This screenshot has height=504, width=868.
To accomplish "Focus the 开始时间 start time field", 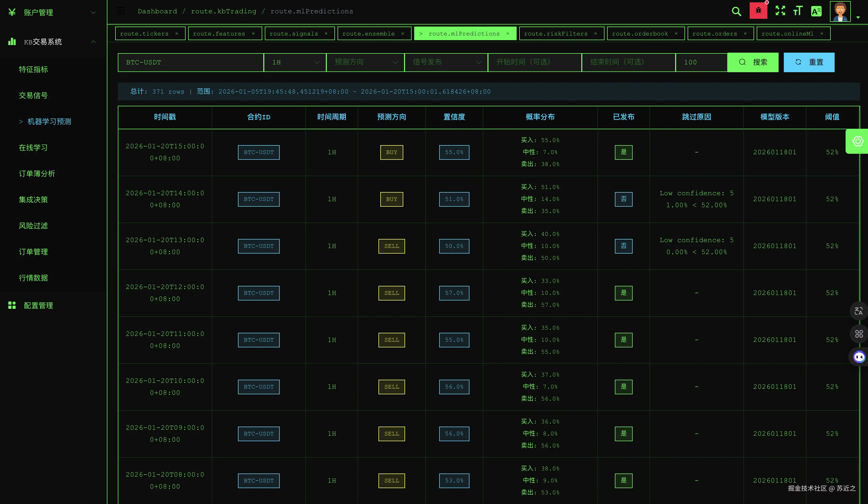I will coord(534,62).
